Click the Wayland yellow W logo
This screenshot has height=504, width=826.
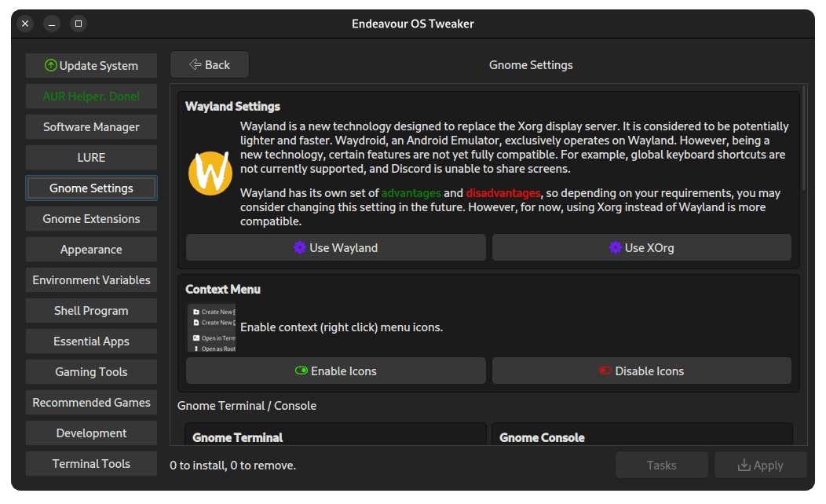(x=210, y=173)
